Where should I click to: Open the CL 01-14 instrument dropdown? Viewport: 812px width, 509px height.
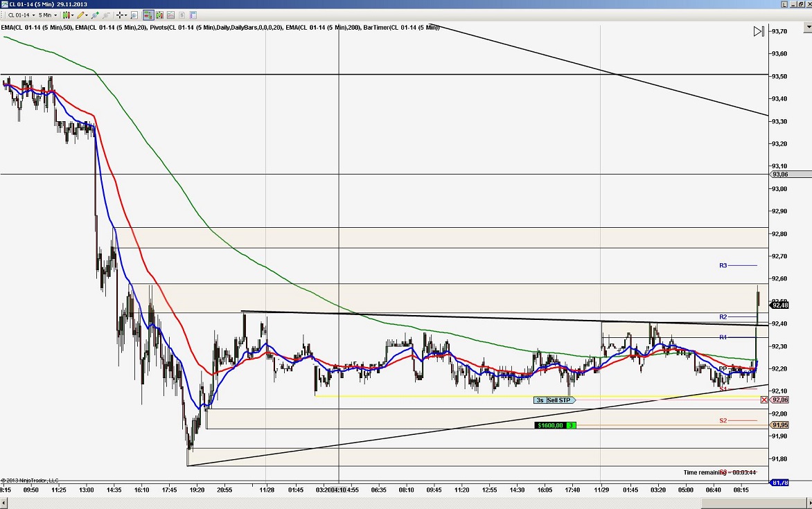pyautogui.click(x=33, y=15)
